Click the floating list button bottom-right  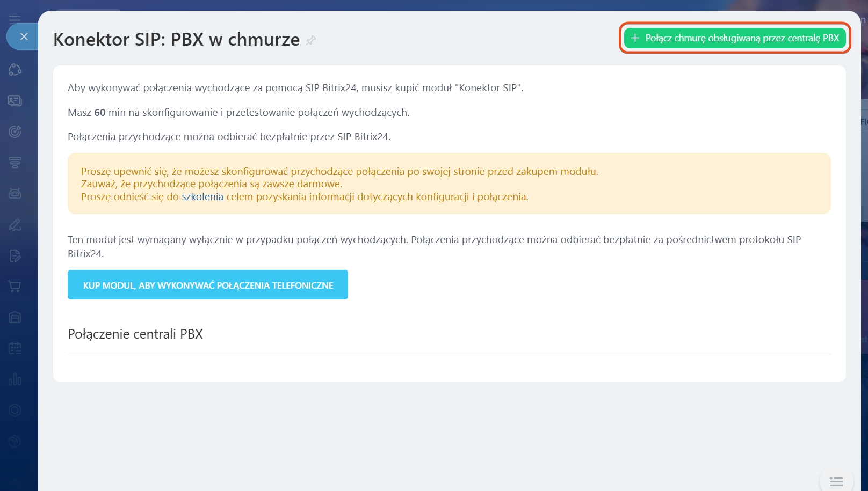(x=836, y=480)
